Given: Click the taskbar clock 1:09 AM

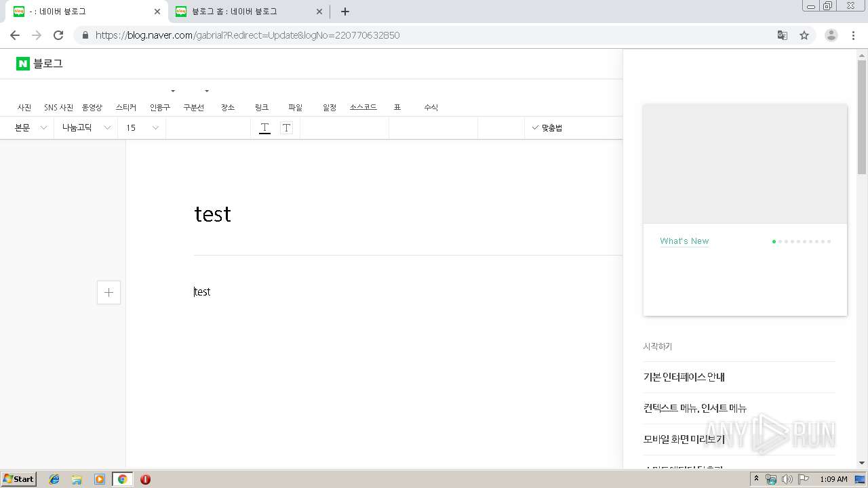Looking at the screenshot, I should click(833, 479).
